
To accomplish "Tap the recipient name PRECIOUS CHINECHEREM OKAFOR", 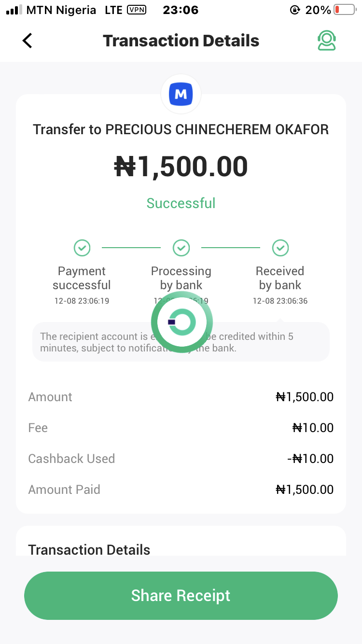I will tap(217, 129).
